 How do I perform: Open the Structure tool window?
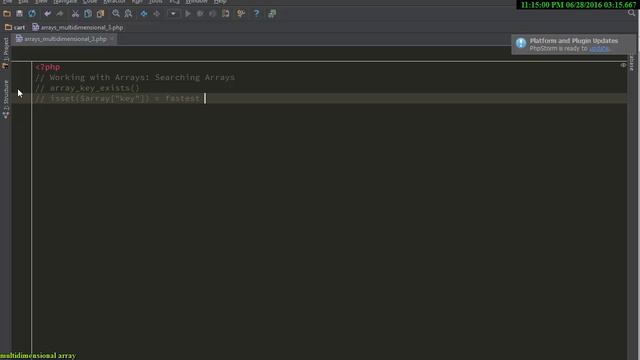(x=6, y=99)
